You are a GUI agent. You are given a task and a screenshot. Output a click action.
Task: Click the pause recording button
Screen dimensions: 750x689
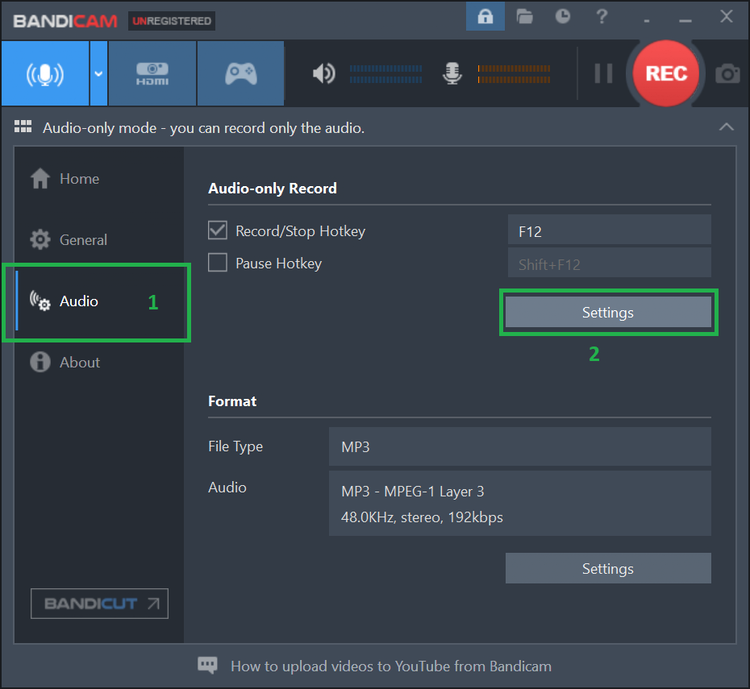[603, 74]
